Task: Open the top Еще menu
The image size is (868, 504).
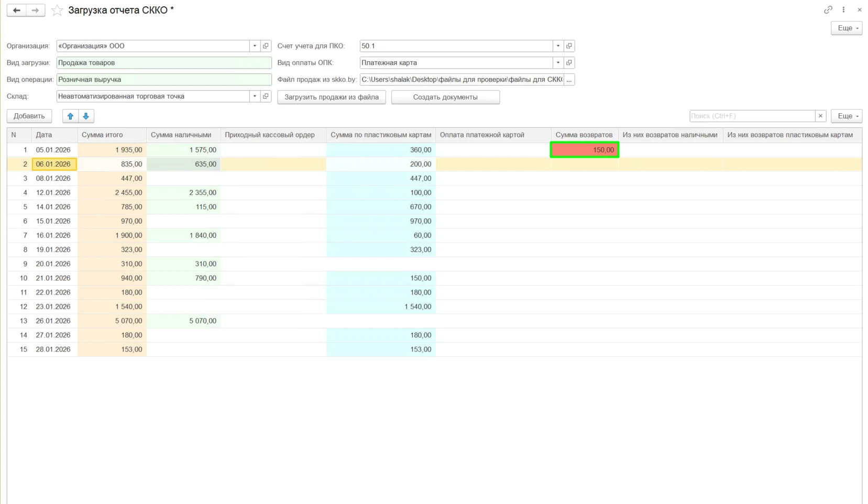Action: coord(847,28)
